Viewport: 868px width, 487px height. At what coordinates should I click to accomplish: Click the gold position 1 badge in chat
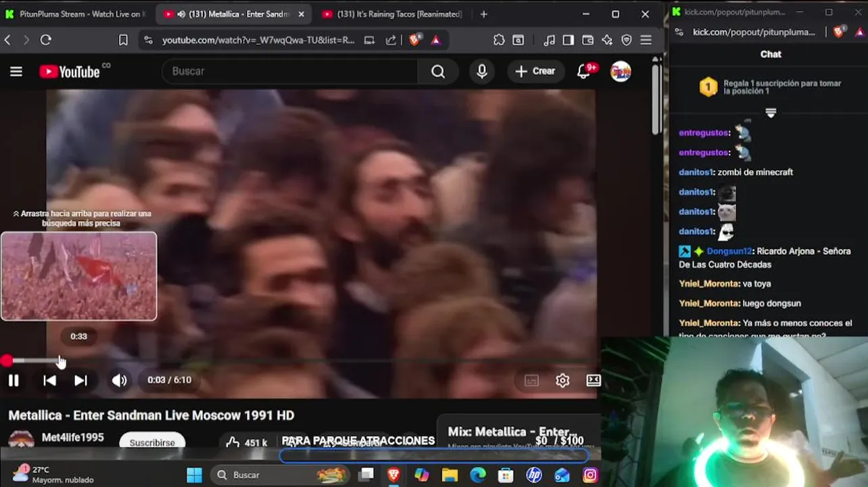708,87
